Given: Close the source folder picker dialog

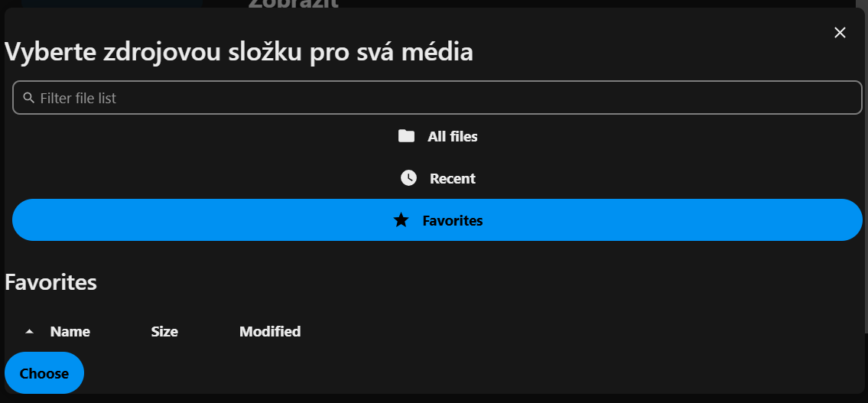Looking at the screenshot, I should click(840, 32).
